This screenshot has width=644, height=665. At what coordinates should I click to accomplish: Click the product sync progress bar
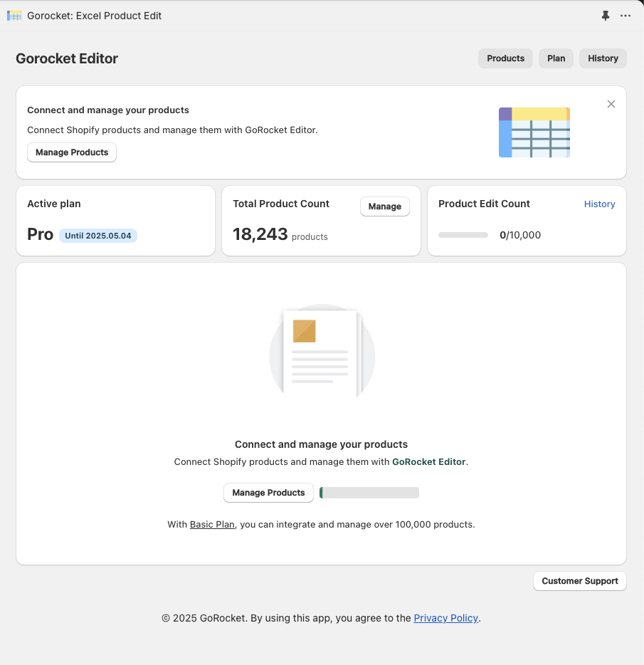[x=369, y=493]
